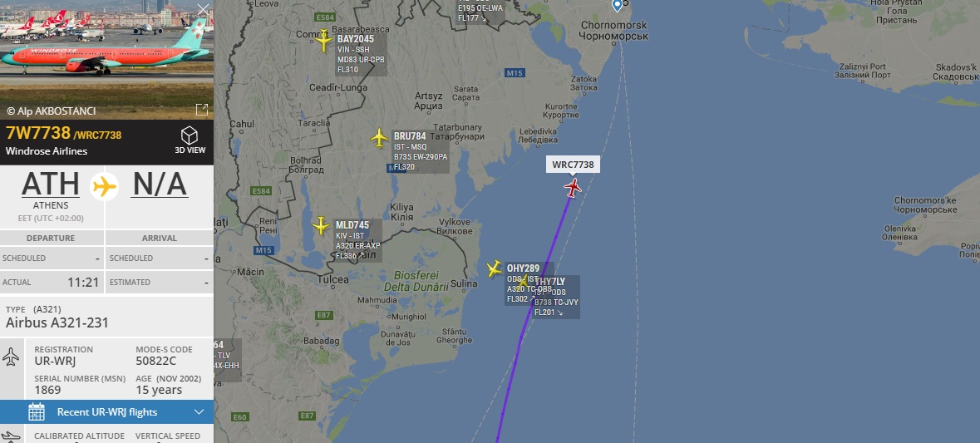Click the aircraft silhouette icon beside Registration
Screen dimensions: 980x443
pos(11,357)
